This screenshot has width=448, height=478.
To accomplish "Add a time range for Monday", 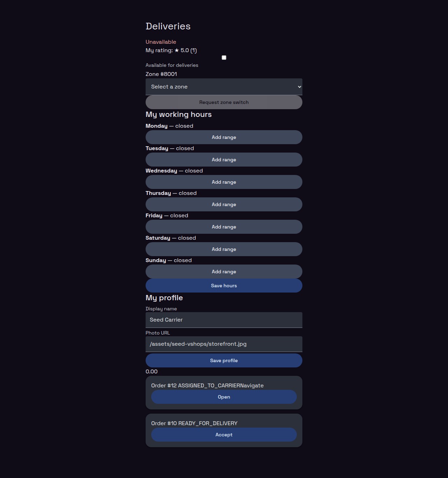I will coord(224,137).
